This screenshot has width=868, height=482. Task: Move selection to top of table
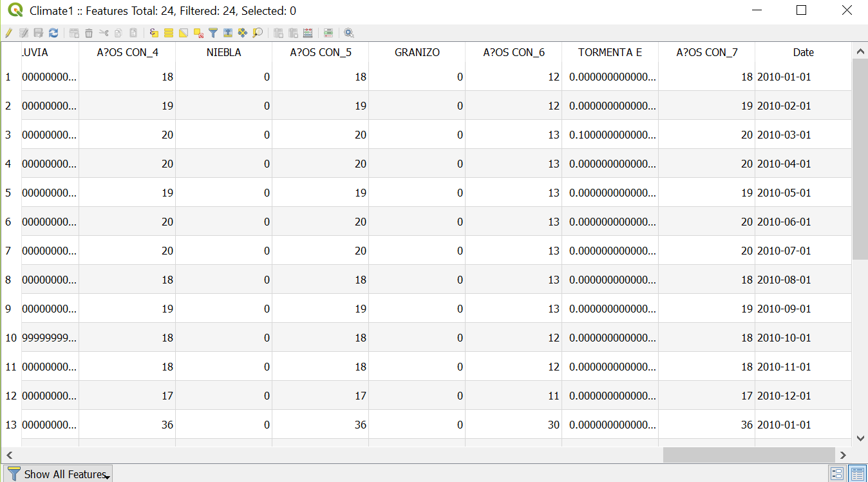pos(228,33)
